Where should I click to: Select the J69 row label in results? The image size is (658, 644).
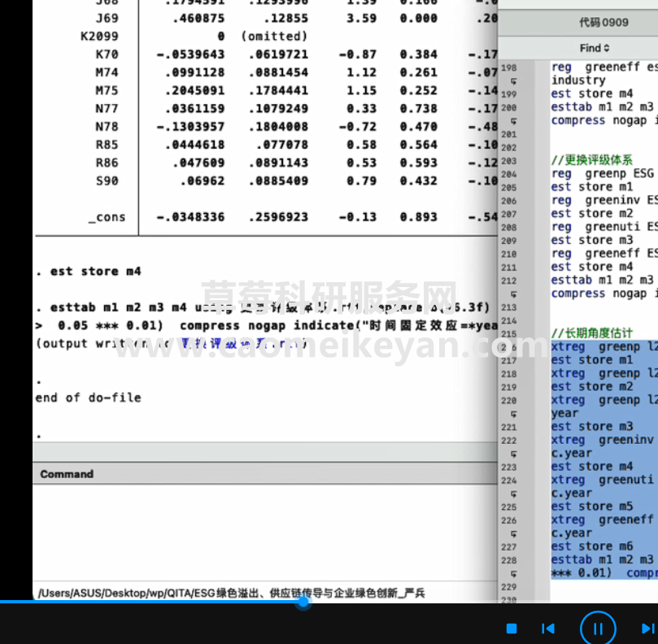point(107,19)
